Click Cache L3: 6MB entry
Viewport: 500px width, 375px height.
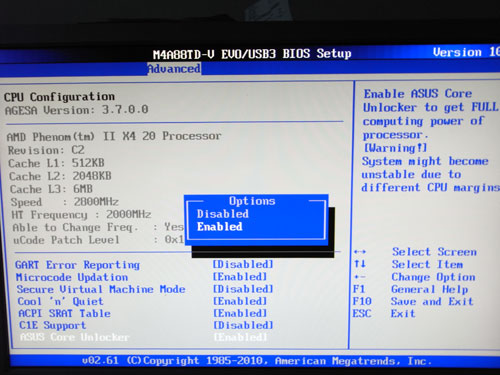(51, 189)
